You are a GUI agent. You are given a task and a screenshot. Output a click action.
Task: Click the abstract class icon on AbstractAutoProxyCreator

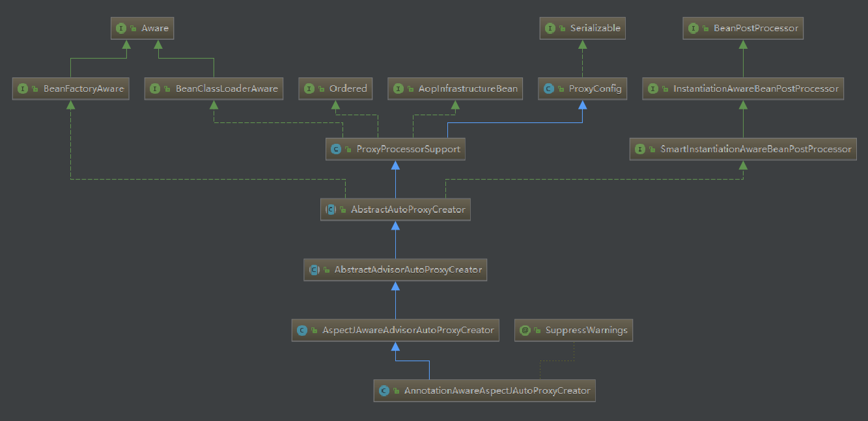(x=331, y=210)
